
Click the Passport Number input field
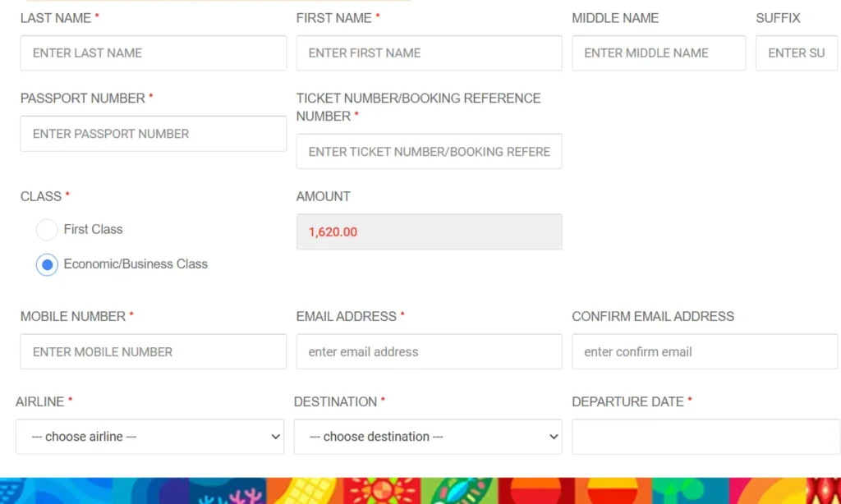pos(153,133)
